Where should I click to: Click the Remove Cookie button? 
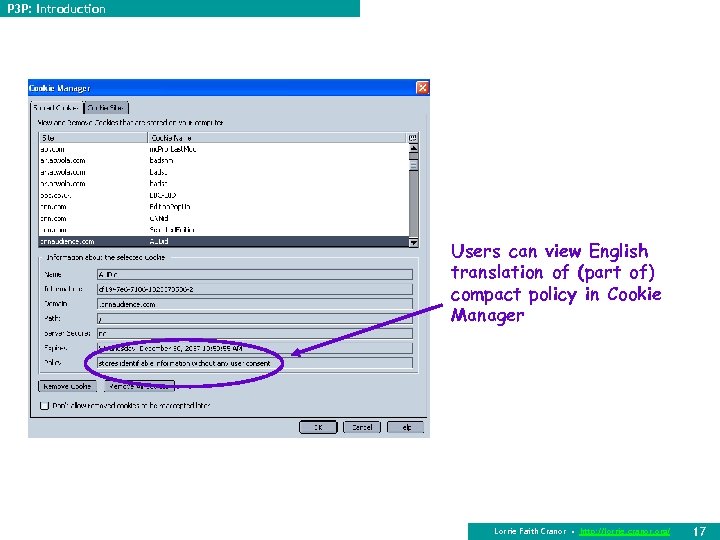(x=68, y=386)
